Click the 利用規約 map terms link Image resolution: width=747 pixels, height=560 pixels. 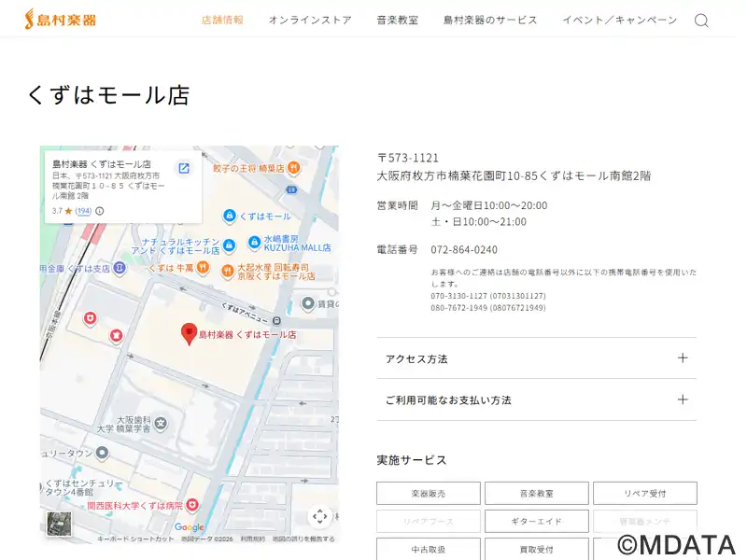(x=252, y=539)
